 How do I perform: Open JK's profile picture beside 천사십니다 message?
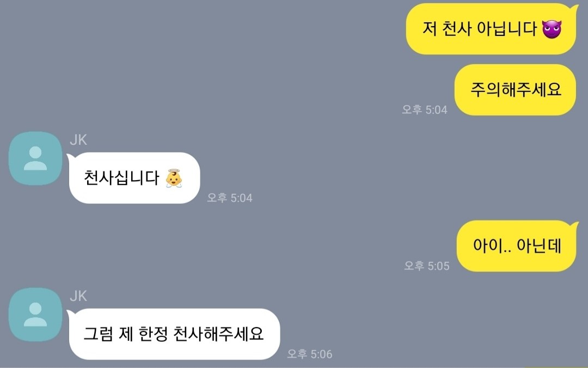(x=35, y=158)
